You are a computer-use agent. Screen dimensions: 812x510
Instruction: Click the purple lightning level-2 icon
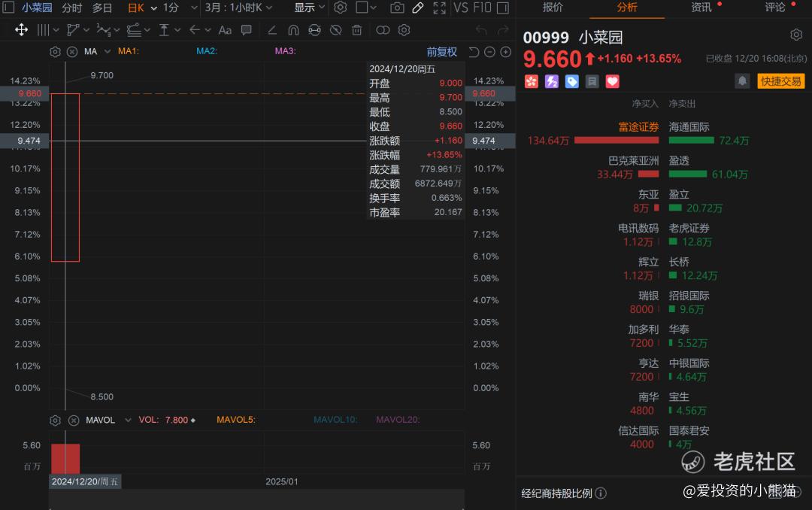tap(552, 81)
